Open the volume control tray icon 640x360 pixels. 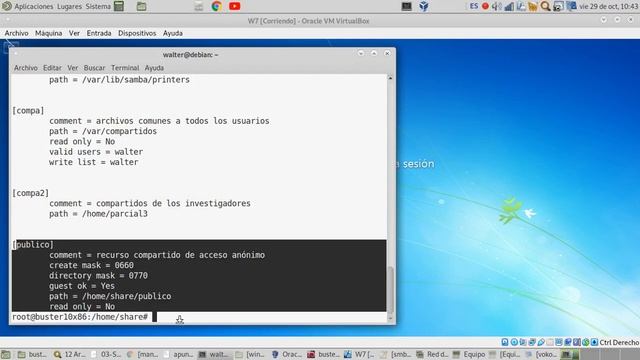[x=496, y=6]
